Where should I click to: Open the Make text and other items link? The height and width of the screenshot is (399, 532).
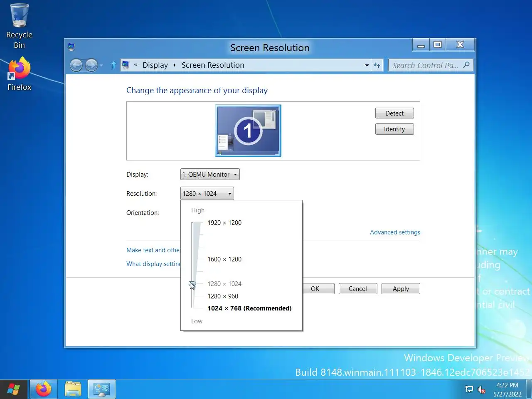[153, 250]
